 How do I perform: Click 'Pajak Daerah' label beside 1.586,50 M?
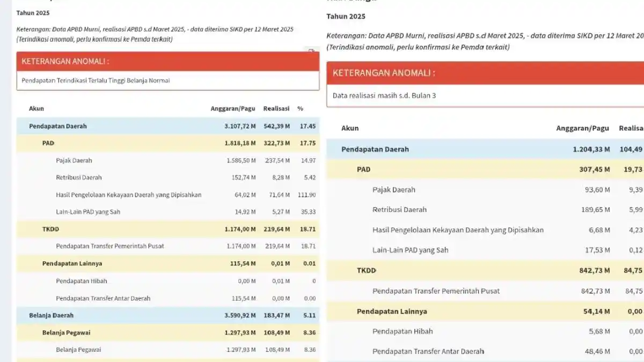pyautogui.click(x=74, y=160)
